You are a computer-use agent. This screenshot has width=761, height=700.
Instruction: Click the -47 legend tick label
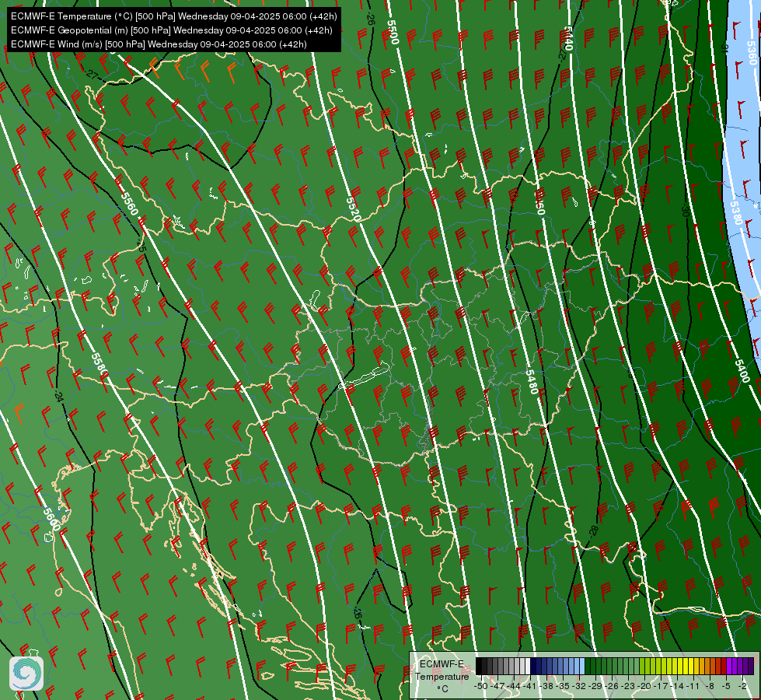point(497,687)
